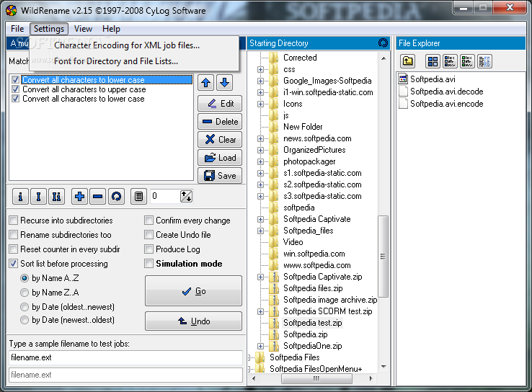This screenshot has height=392, width=532.
Task: Click the Go button
Action: pyautogui.click(x=193, y=291)
